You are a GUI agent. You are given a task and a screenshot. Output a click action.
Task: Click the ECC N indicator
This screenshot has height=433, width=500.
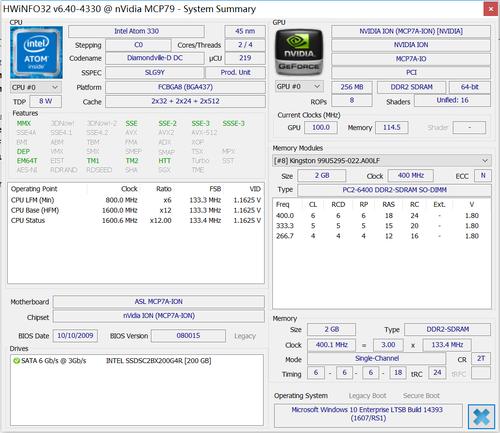point(483,175)
